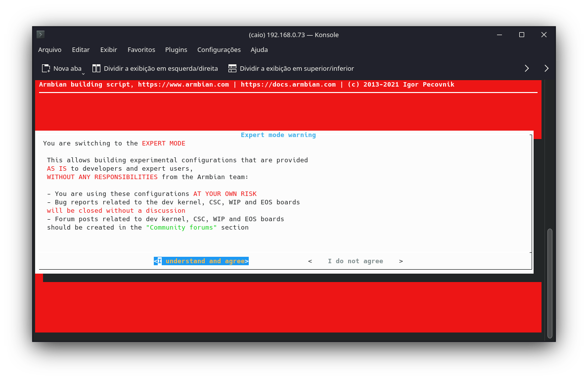Viewport: 588px width, 380px height.
Task: Open the Editar menu
Action: [81, 49]
